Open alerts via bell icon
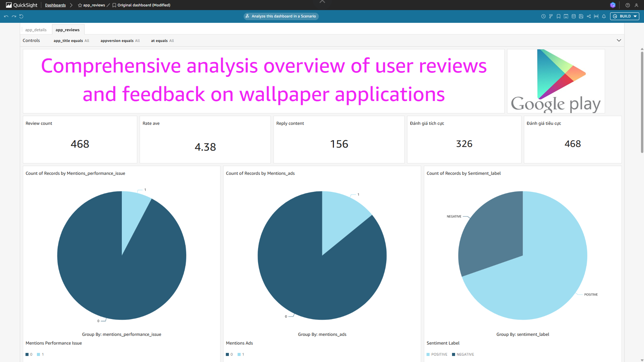Screen dimensions: 644x362 pyautogui.click(x=604, y=16)
